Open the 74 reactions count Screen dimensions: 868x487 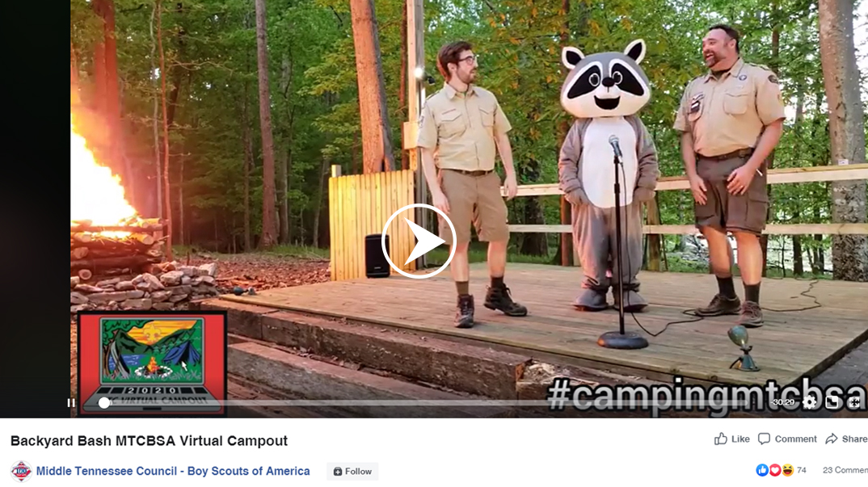click(802, 470)
